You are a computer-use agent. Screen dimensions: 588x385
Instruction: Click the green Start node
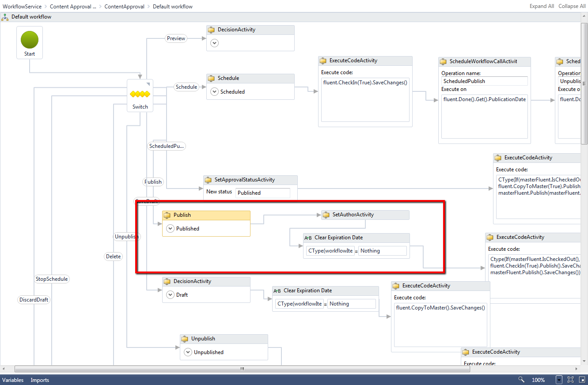pos(30,40)
